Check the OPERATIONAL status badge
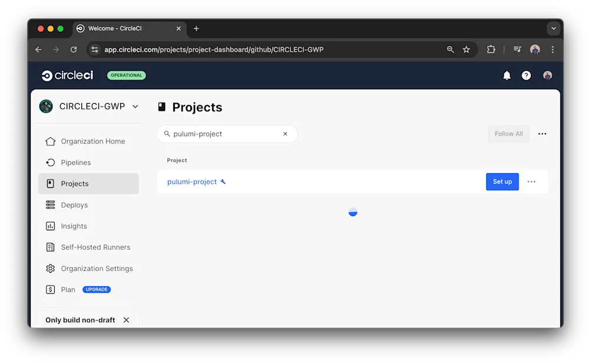The height and width of the screenshot is (364, 591). (x=126, y=75)
